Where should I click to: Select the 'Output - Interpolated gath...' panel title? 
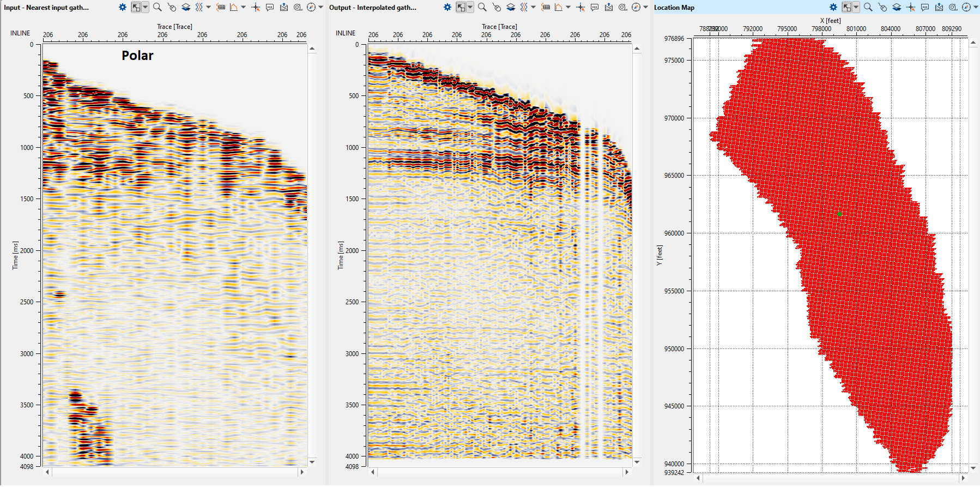(373, 7)
